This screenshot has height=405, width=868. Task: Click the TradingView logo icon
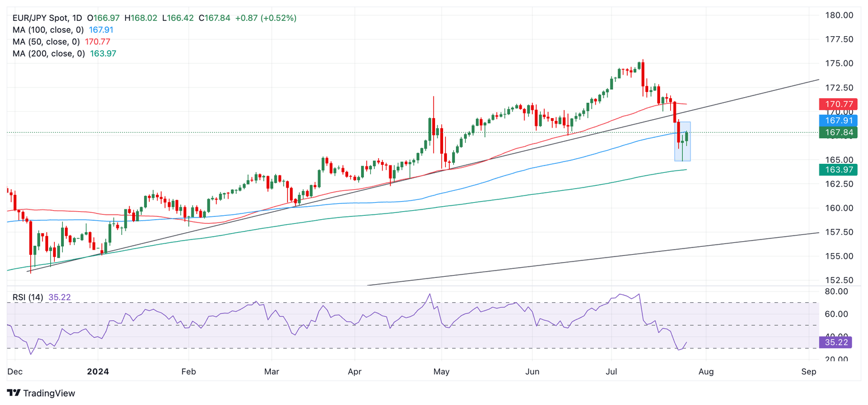click(x=14, y=393)
